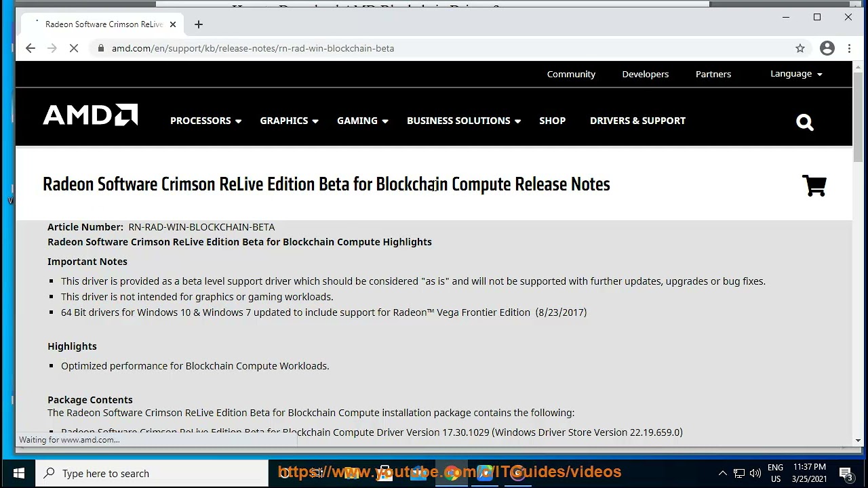Click the address bar URL

pos(253,48)
